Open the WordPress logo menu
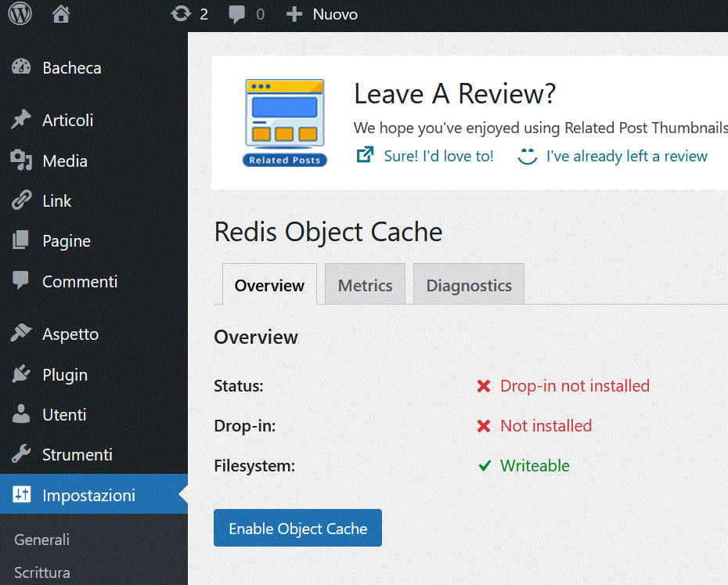 20,13
